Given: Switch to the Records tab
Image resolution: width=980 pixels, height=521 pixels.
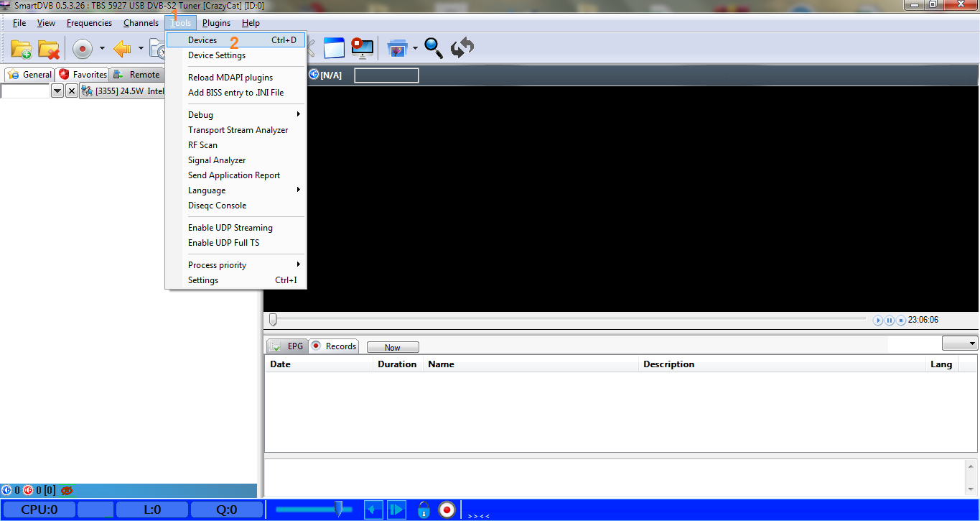Looking at the screenshot, I should 334,346.
